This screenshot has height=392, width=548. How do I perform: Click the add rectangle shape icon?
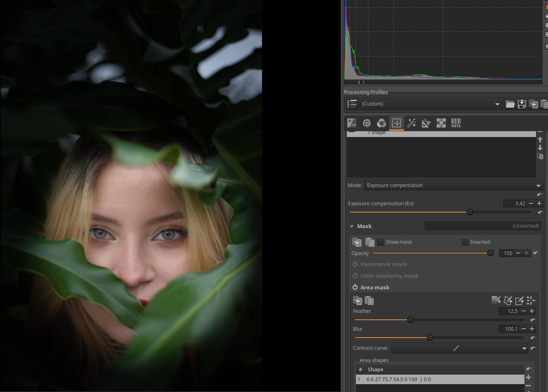pyautogui.click(x=519, y=301)
